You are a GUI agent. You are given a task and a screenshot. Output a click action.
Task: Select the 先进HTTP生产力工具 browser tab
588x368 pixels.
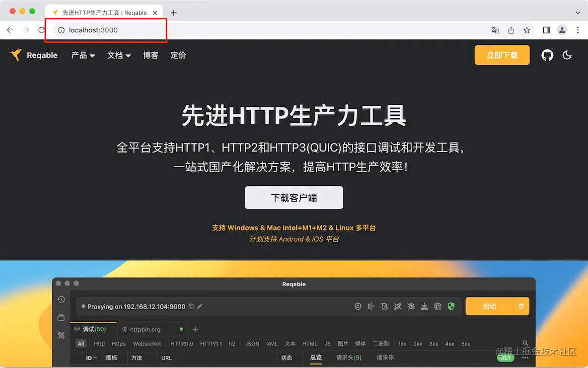104,13
